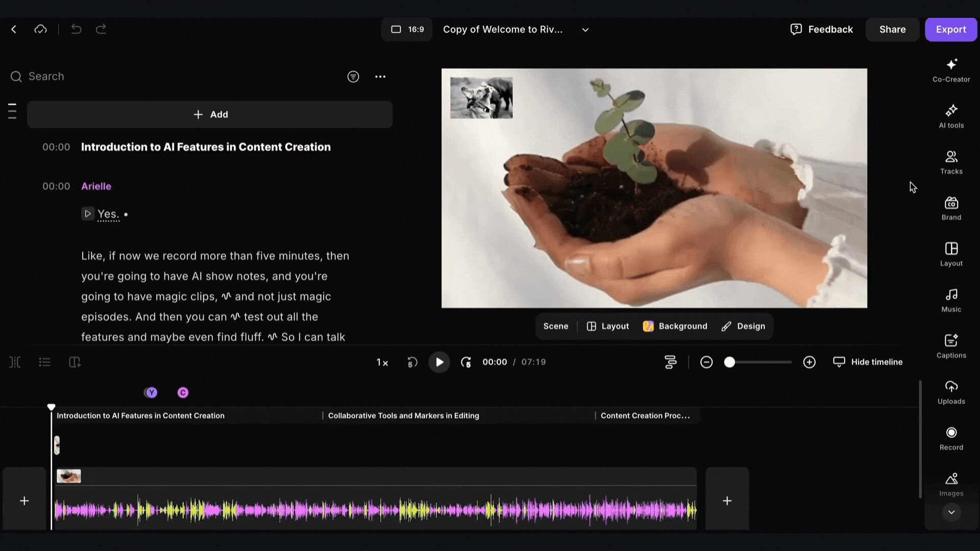Open the Tracks panel
Screen dimensions: 980x551
coord(951,162)
